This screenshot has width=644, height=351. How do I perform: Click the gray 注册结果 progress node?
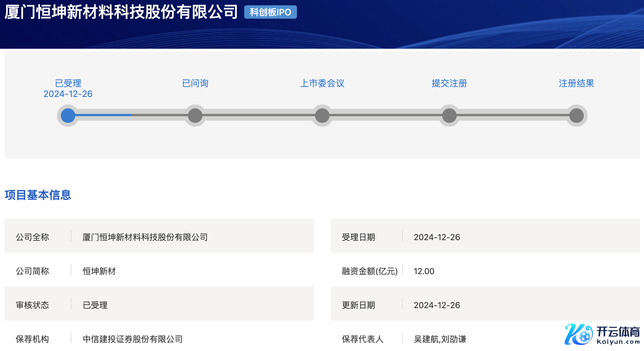click(577, 116)
